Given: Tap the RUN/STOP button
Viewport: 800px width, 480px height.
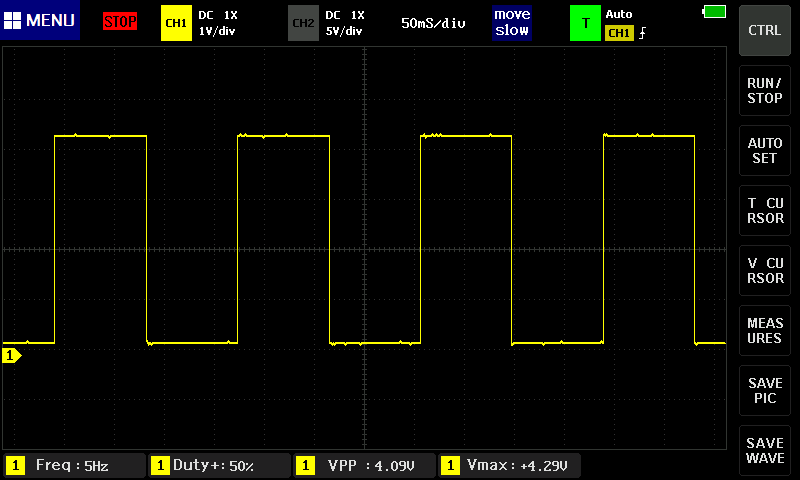Looking at the screenshot, I should (765, 90).
